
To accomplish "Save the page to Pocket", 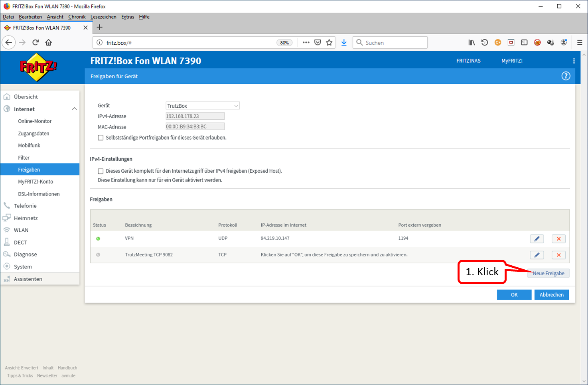I will tap(318, 42).
